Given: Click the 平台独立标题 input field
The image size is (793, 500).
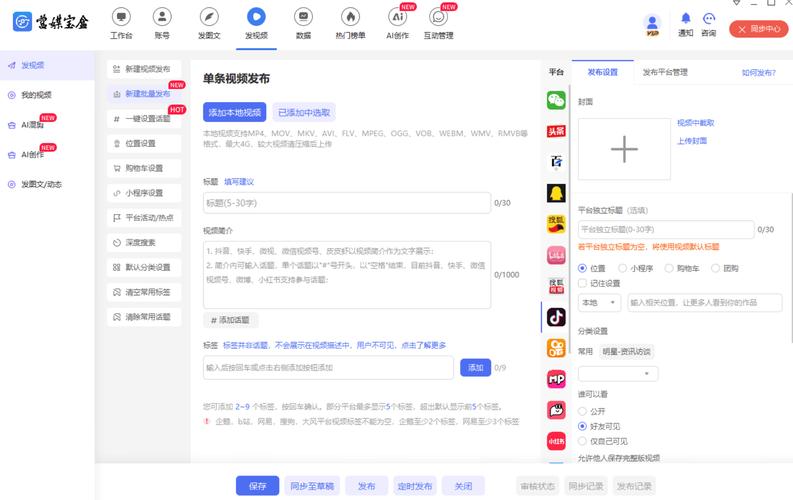Looking at the screenshot, I should point(666,230).
